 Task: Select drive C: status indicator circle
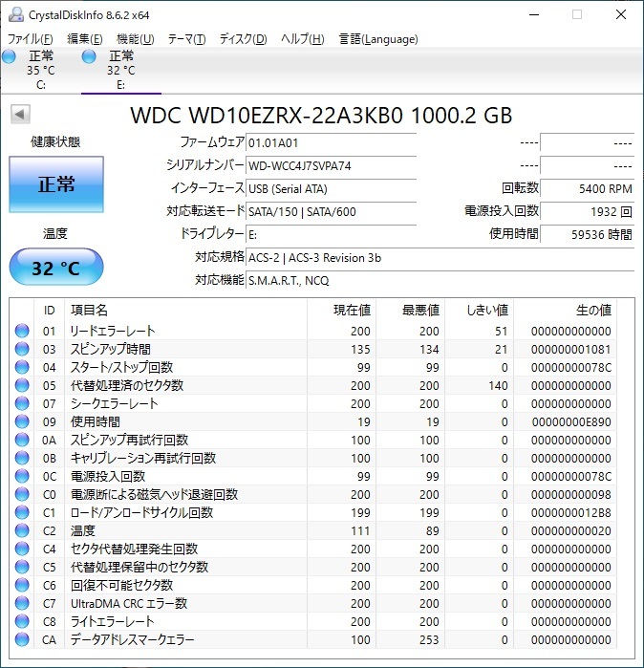coord(9,56)
